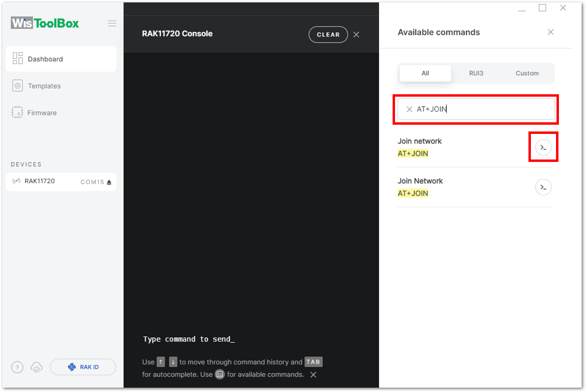Maximize the WisToolBox window
Viewport: 586px width, 392px height.
[x=542, y=8]
